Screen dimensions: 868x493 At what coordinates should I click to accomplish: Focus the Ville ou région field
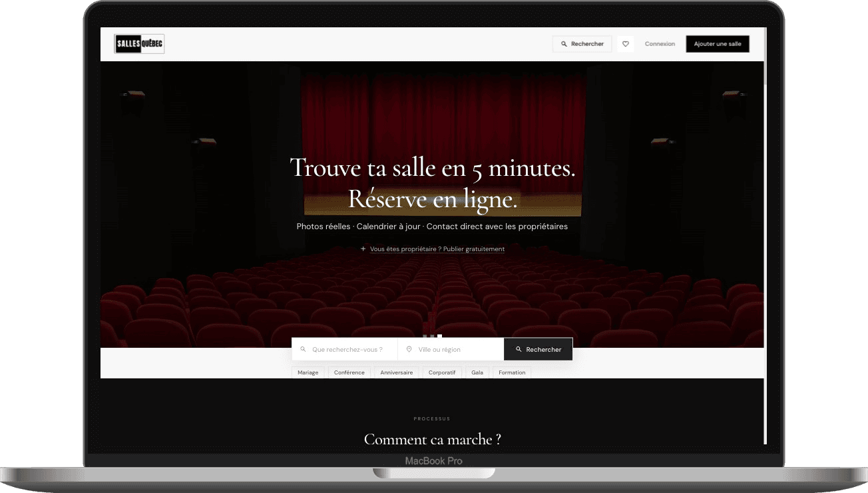451,349
